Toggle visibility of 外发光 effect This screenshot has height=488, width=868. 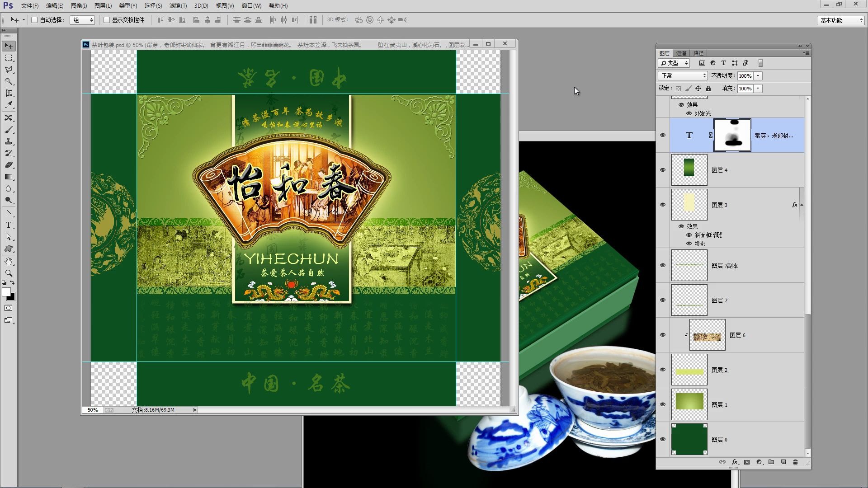coord(689,113)
